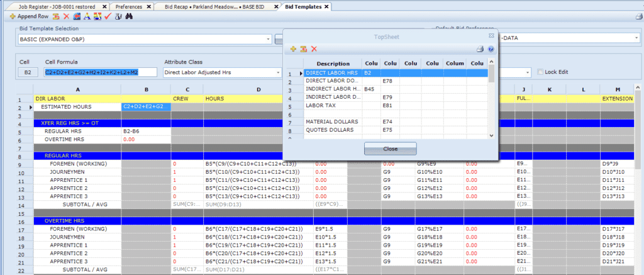
Task: Open help via the blue question icon in TopSheet
Action: click(x=491, y=49)
